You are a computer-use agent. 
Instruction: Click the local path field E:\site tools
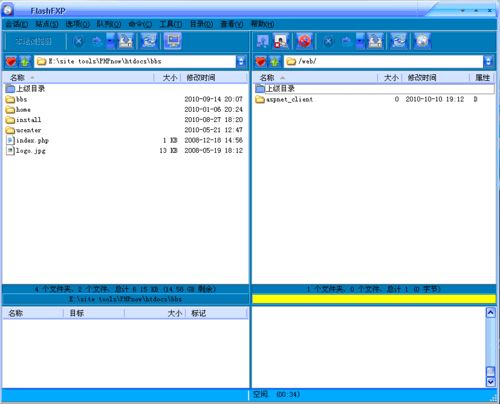pos(135,62)
